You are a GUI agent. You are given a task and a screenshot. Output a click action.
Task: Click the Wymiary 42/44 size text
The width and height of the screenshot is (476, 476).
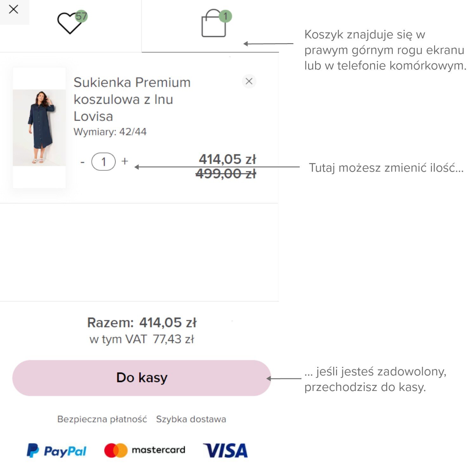coord(110,132)
